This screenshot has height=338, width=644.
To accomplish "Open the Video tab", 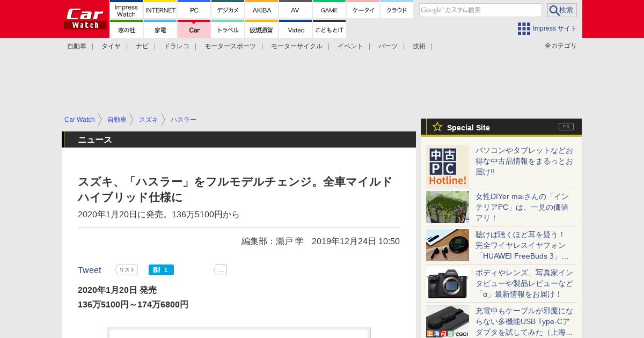I will point(296,29).
